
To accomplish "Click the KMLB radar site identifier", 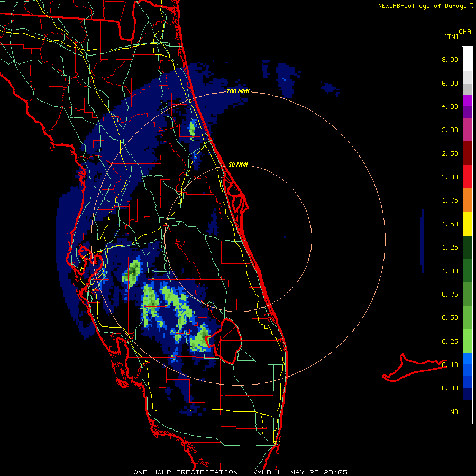I will [x=262, y=472].
